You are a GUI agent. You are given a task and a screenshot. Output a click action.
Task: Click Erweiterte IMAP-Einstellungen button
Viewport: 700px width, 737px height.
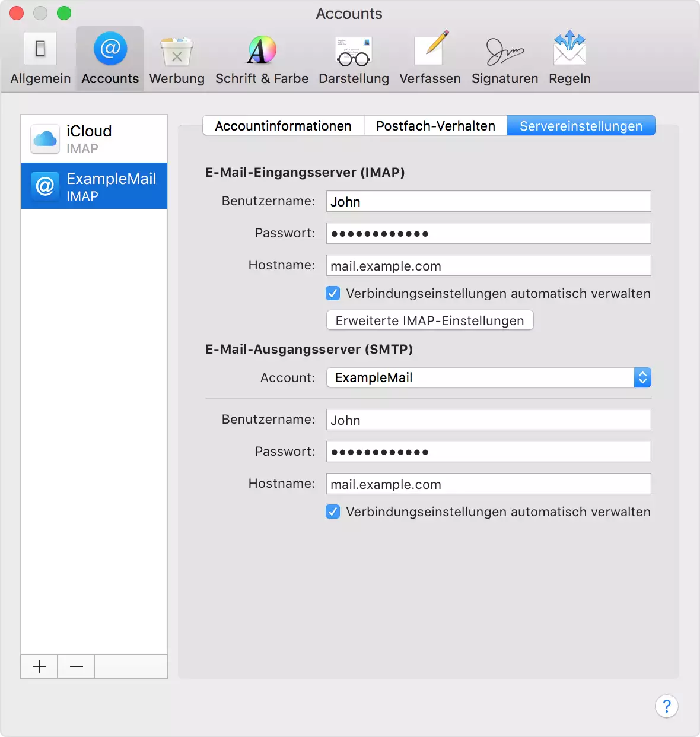[x=429, y=320]
